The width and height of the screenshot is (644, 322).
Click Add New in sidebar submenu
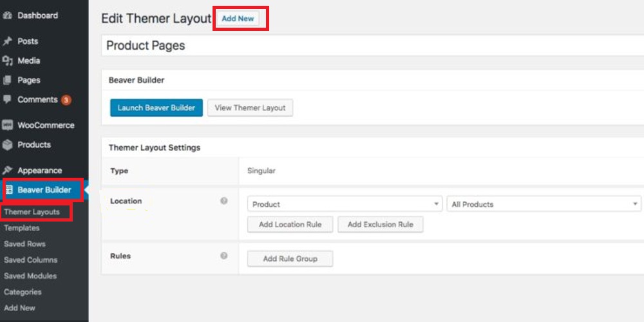click(20, 308)
